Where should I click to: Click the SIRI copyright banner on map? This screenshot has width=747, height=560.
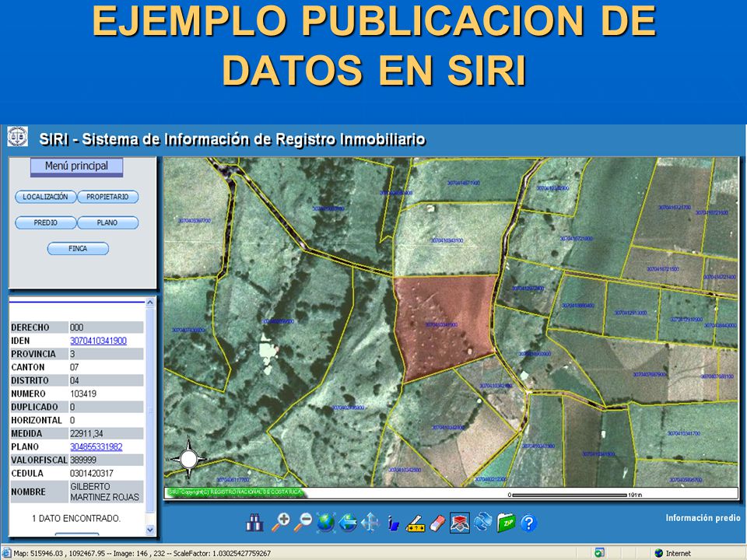pos(235,492)
